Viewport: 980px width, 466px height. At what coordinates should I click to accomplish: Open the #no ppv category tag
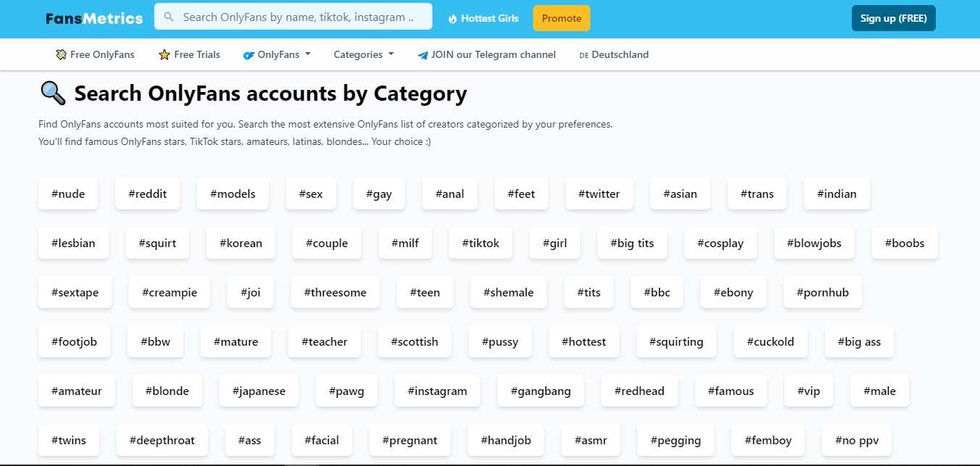click(x=857, y=440)
